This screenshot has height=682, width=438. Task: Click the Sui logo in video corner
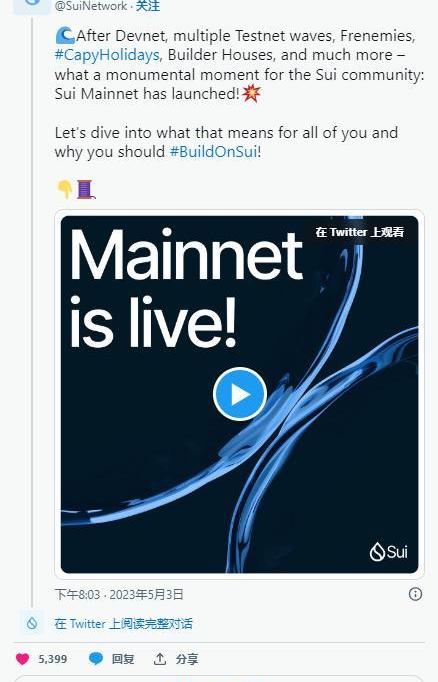(388, 552)
